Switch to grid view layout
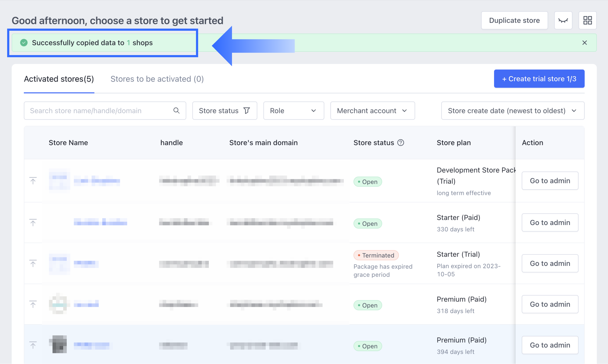 [587, 20]
